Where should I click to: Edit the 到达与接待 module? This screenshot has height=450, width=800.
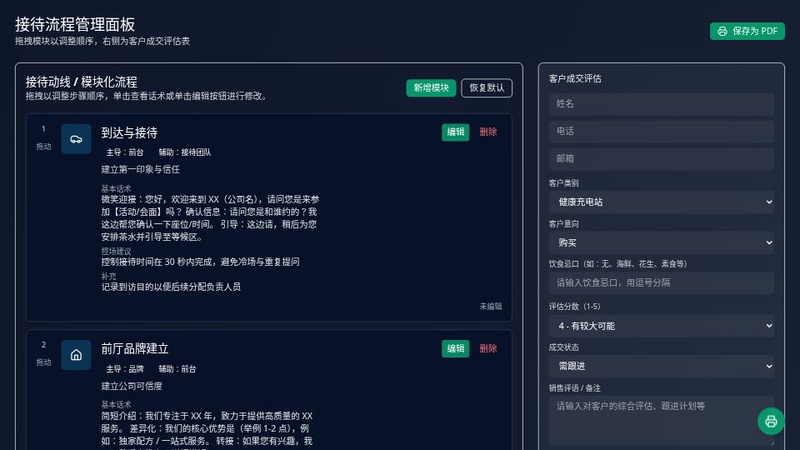pos(455,132)
